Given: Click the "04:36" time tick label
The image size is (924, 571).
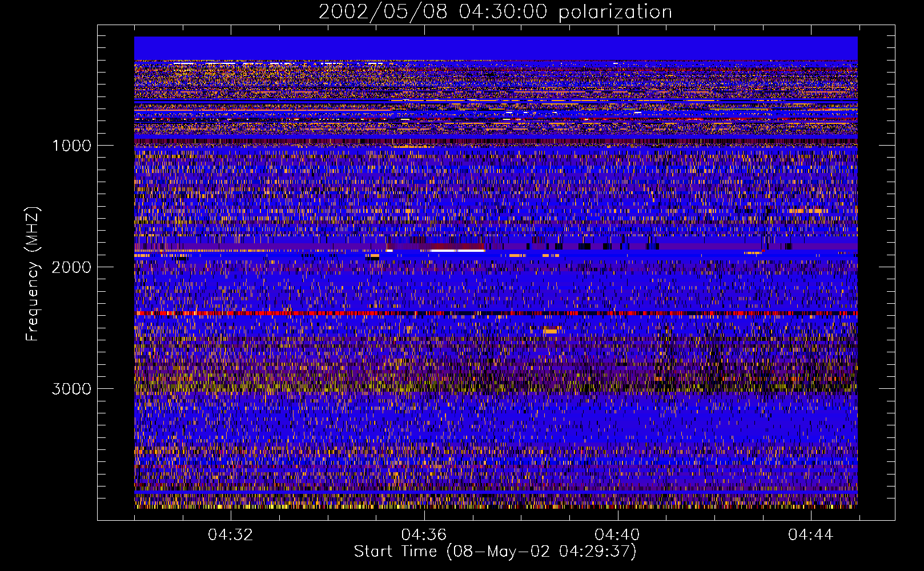Looking at the screenshot, I should tap(424, 535).
